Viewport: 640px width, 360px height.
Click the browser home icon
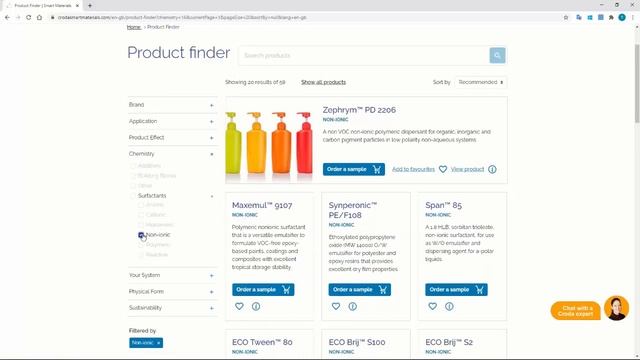coord(39,18)
